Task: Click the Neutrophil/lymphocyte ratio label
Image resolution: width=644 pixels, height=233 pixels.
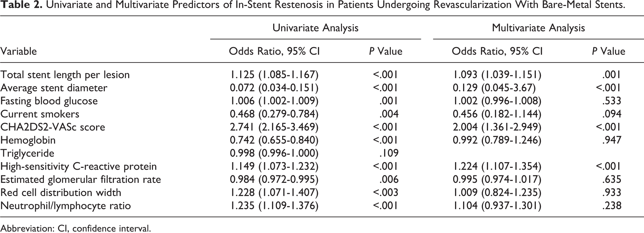Action: point(66,206)
